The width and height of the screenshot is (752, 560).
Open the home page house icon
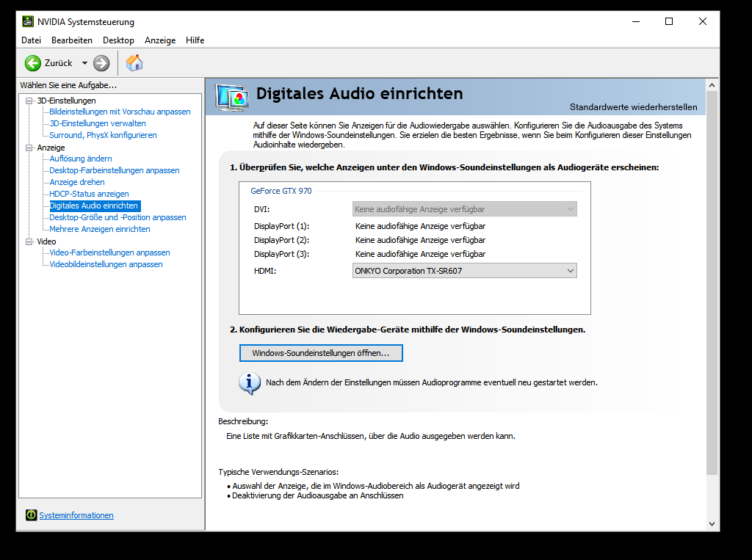point(134,63)
